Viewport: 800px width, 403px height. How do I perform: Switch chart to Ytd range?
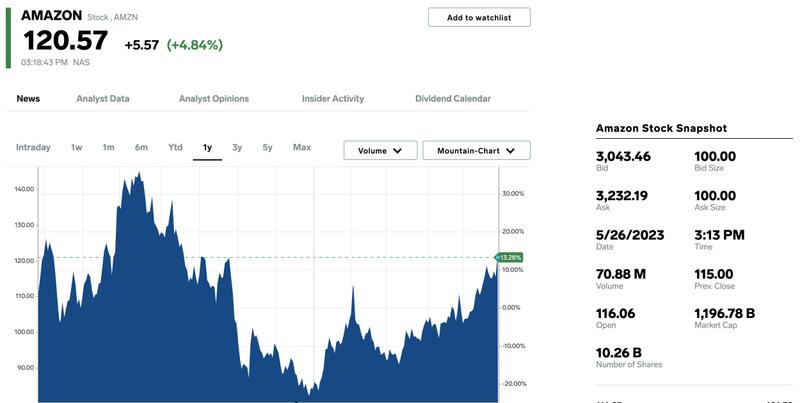(x=176, y=147)
